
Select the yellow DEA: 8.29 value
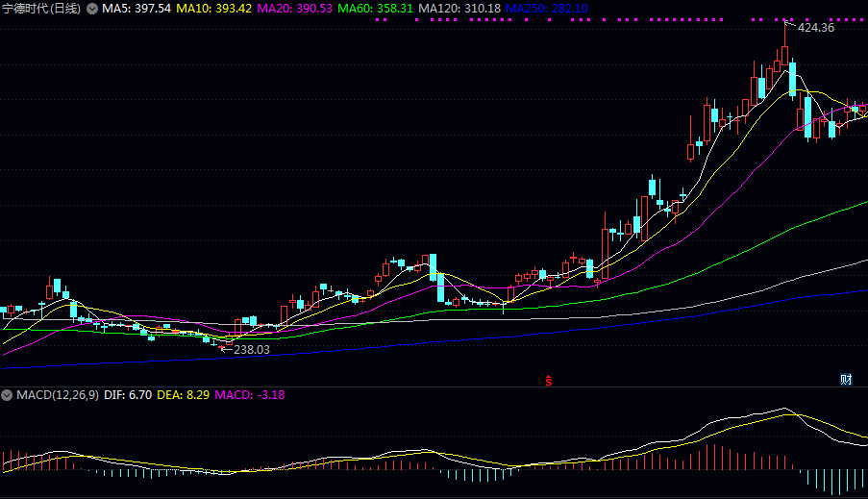tap(184, 395)
